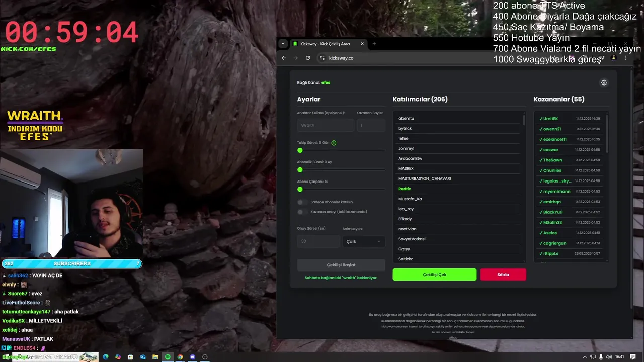The height and width of the screenshot is (362, 644).
Task: Toggle Kazanan onayı switch
Action: 302,212
